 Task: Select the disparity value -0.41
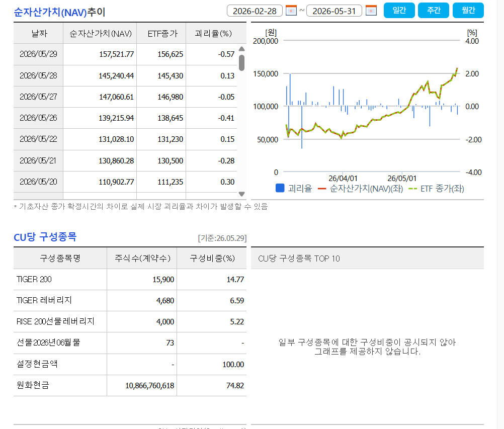(x=226, y=118)
